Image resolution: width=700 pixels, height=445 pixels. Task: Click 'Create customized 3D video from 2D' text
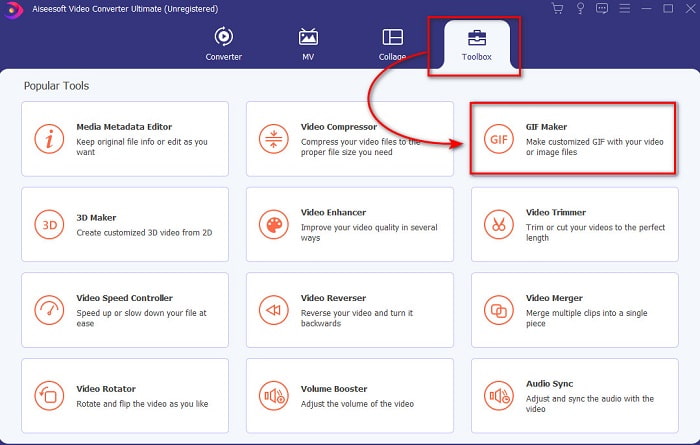pos(144,233)
